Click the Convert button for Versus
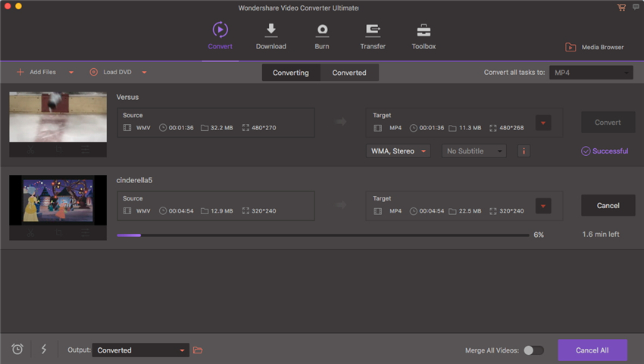The width and height of the screenshot is (644, 364). click(x=608, y=123)
